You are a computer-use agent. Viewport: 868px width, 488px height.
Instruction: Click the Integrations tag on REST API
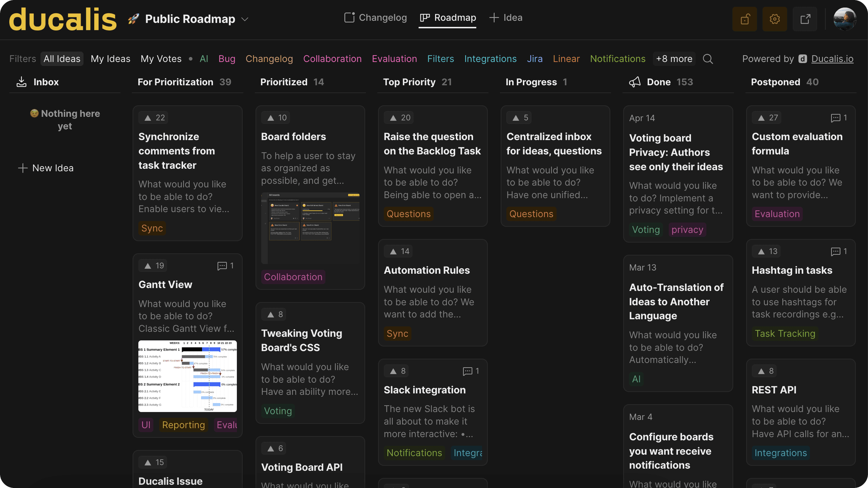pos(781,453)
